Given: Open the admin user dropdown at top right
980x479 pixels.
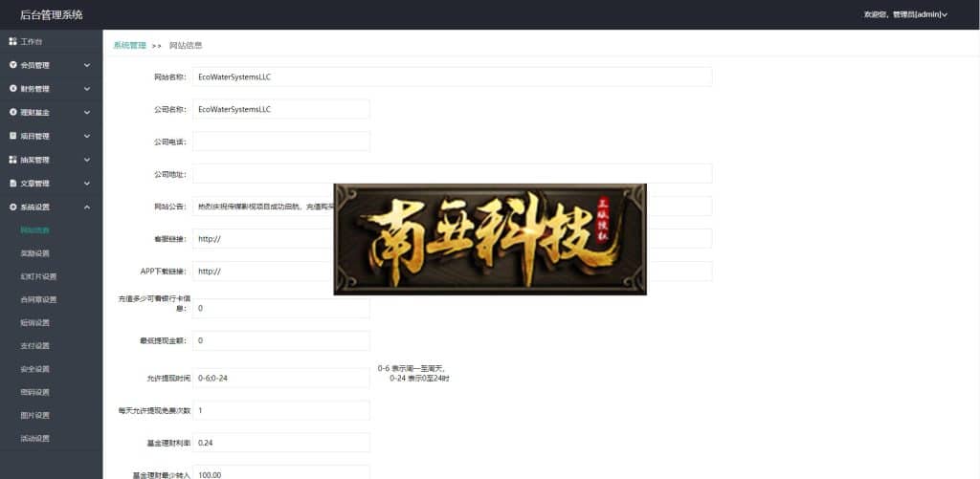Looking at the screenshot, I should [905, 14].
